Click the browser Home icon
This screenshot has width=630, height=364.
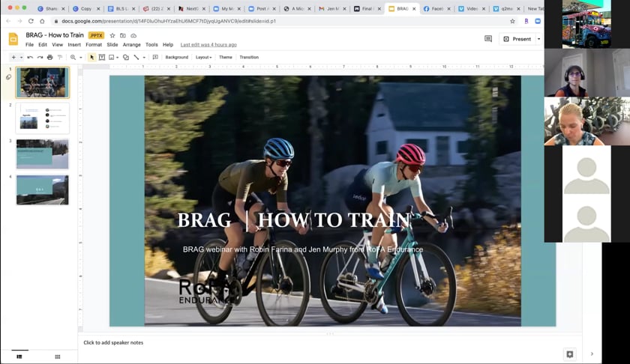point(42,21)
